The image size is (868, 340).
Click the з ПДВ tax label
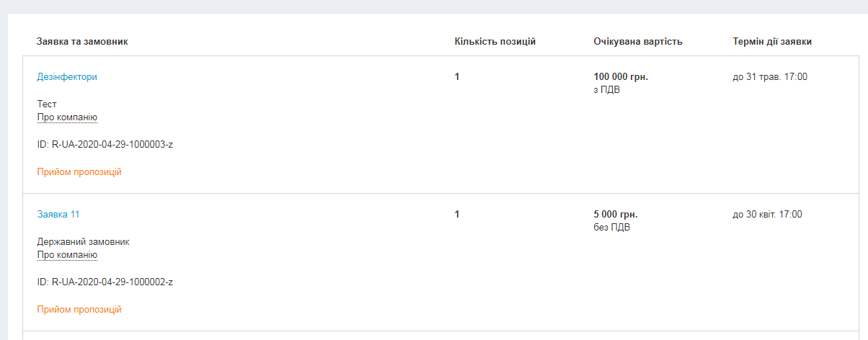coord(607,91)
